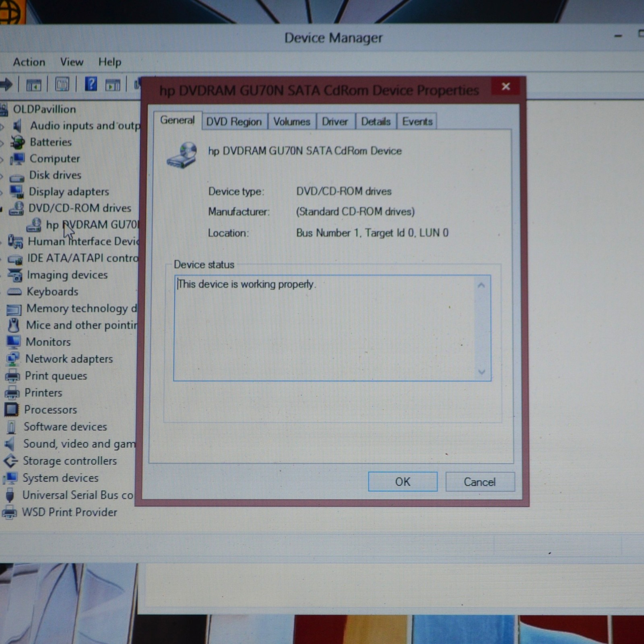Select the IDE ATA/ATAPI controllers icon

click(x=15, y=259)
